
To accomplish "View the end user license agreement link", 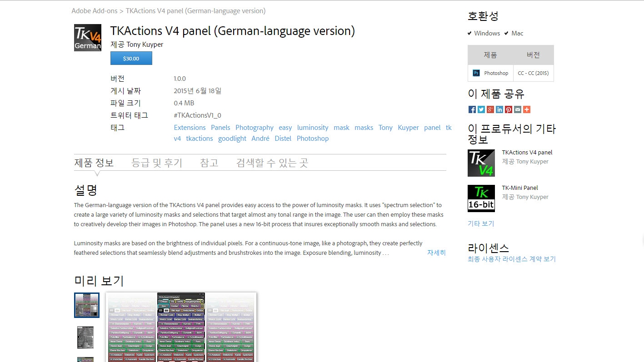I will click(x=511, y=259).
